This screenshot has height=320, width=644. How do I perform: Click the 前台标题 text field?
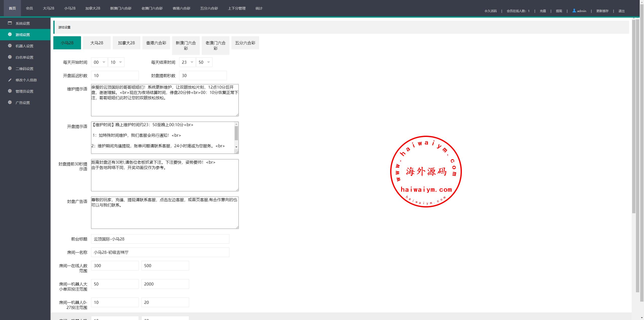(160, 239)
